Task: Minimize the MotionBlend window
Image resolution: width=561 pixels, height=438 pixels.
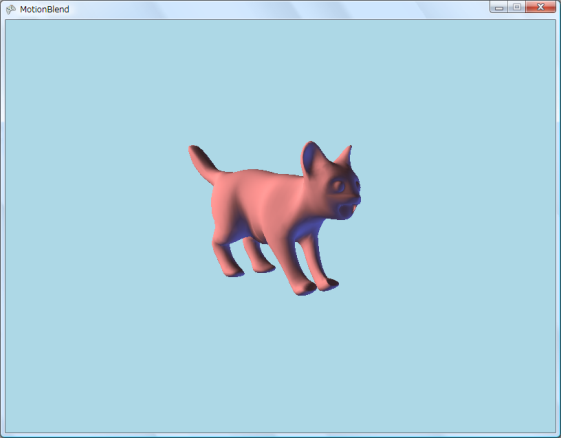Action: pos(499,7)
